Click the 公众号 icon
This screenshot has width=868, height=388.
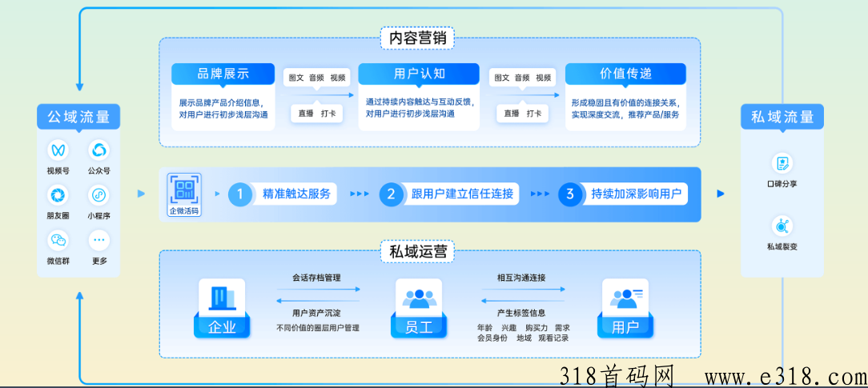click(x=98, y=150)
